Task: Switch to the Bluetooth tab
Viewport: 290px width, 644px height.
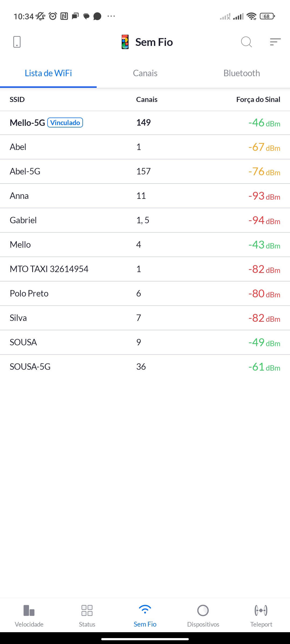Action: tap(242, 73)
